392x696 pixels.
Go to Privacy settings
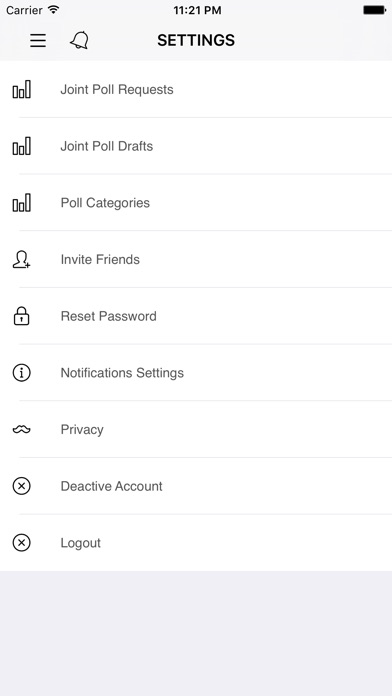[x=196, y=429]
